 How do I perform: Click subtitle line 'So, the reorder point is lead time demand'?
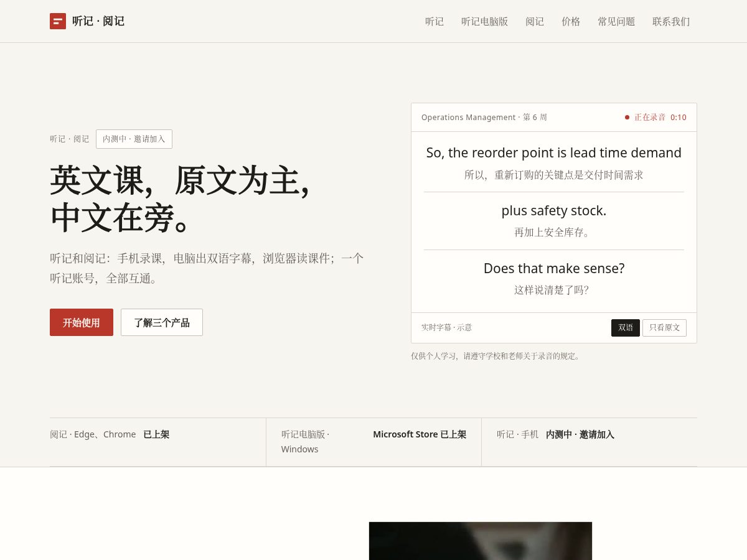pyautogui.click(x=554, y=152)
